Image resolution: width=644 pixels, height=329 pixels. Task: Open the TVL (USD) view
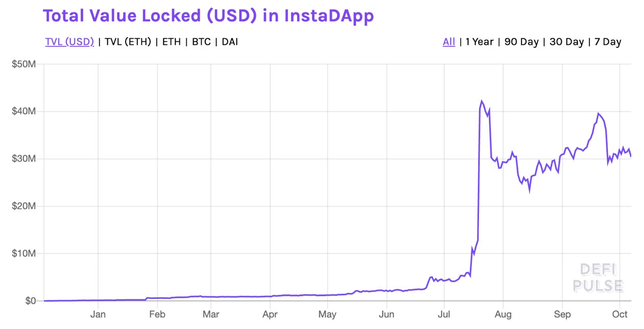click(69, 42)
